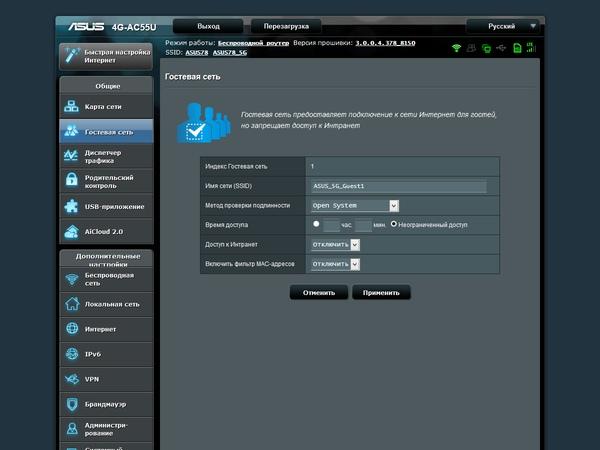Open the firmware version 3.0.0.4.378_8150 link
This screenshot has width=600, height=450.
click(x=385, y=43)
